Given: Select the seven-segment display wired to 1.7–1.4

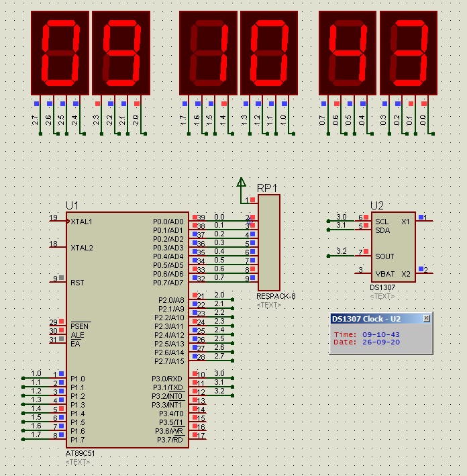Looking at the screenshot, I should tap(208, 53).
